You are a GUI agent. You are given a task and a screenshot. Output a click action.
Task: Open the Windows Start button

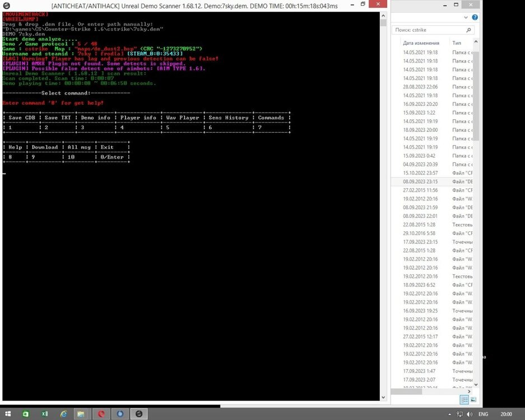pyautogui.click(x=7, y=414)
